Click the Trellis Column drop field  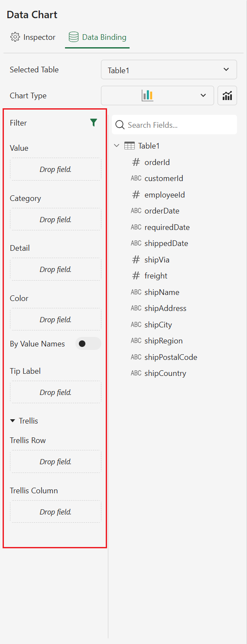(55, 512)
